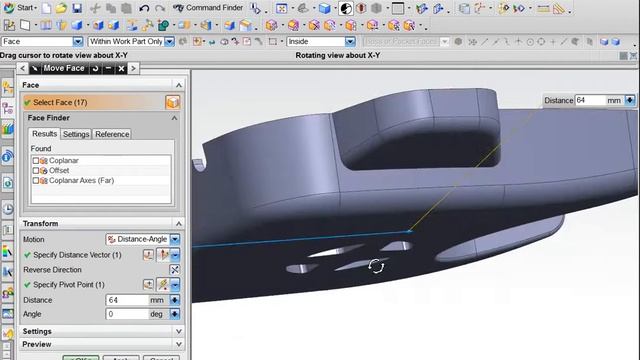Open the History clock sidebar tab

coord(7,209)
